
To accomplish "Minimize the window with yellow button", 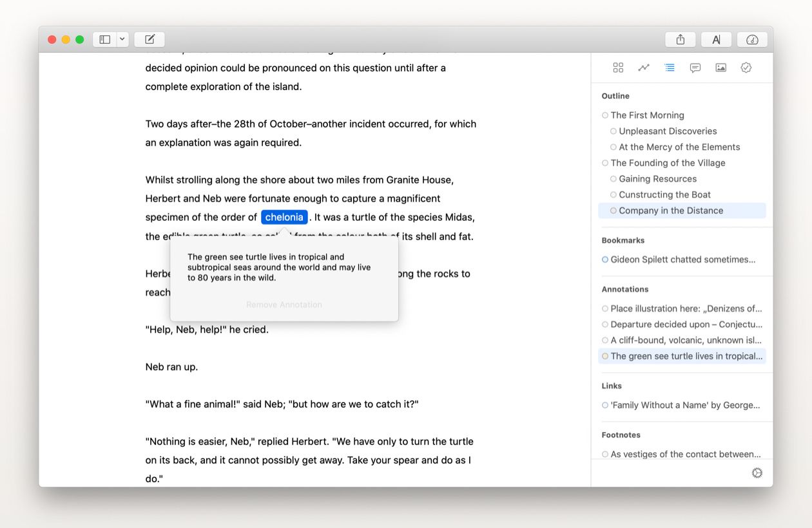I will click(x=66, y=40).
